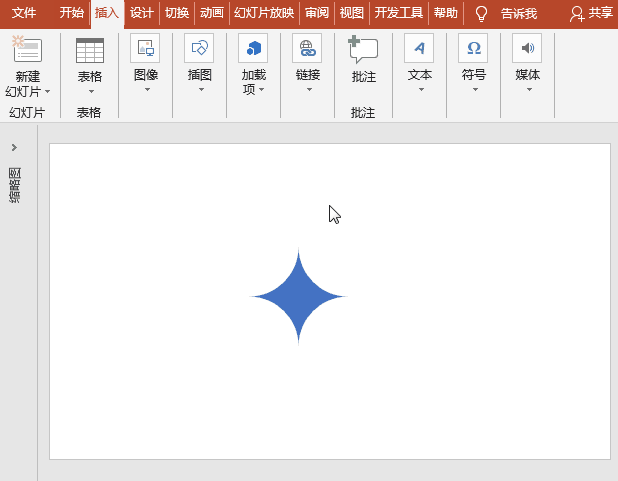618x481 pixels.
Task: Click the Add-ins (加载项) icon
Action: (x=253, y=48)
